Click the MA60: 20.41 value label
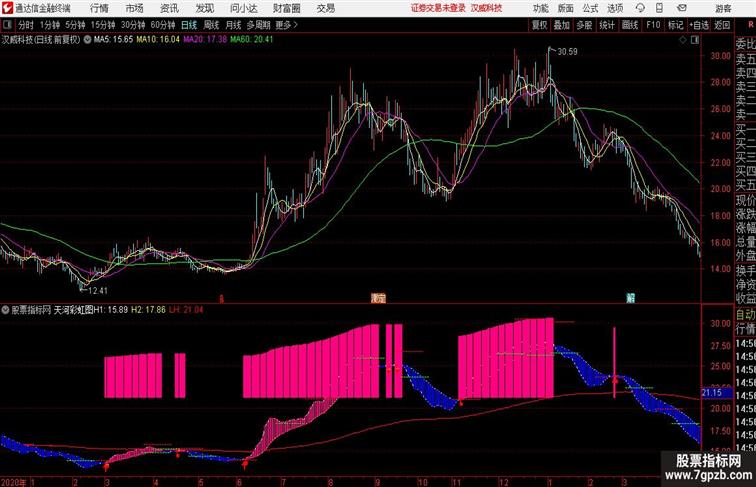 click(x=252, y=40)
